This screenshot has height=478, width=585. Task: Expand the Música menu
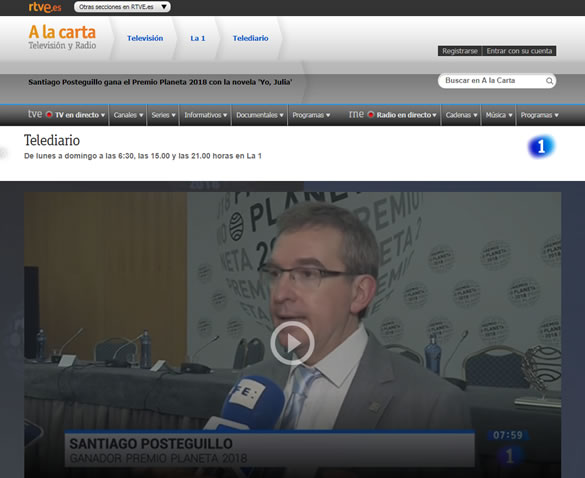point(499,115)
